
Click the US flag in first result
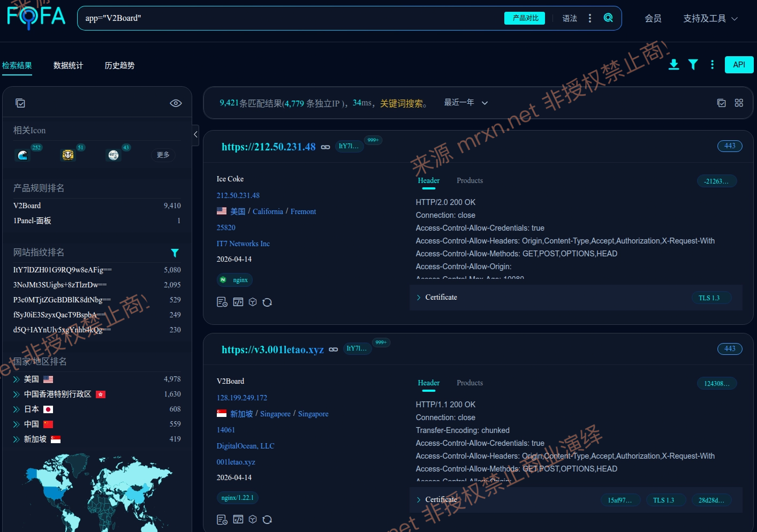(x=222, y=211)
